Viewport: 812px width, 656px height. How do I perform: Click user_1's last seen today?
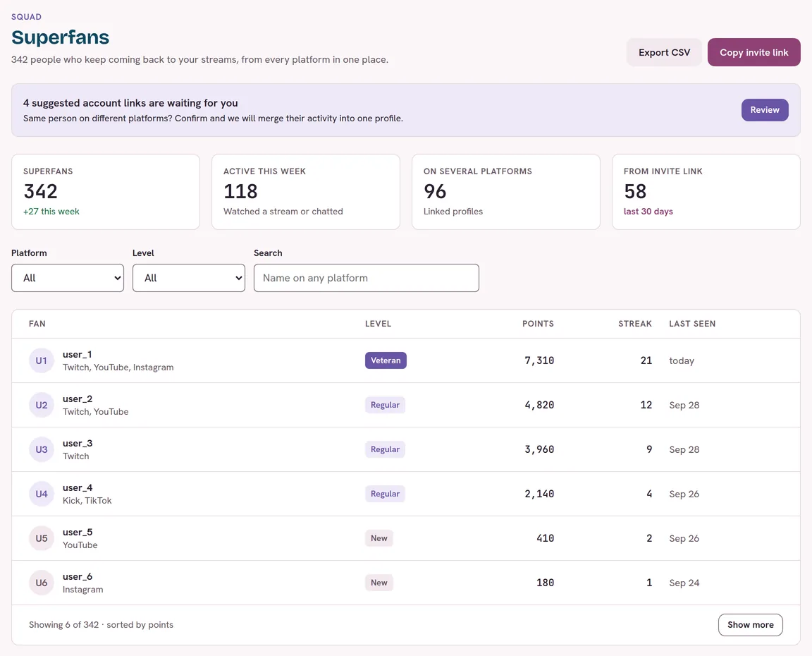click(682, 360)
